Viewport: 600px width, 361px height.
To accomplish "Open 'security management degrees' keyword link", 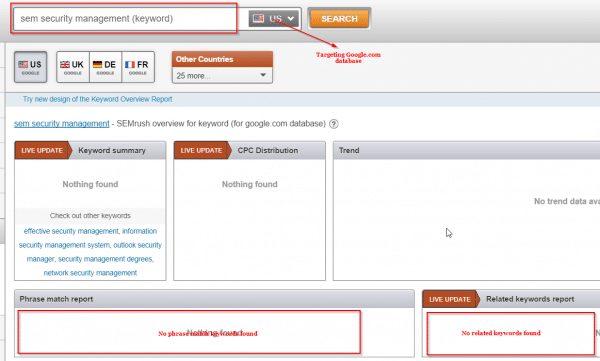I will 105,259.
